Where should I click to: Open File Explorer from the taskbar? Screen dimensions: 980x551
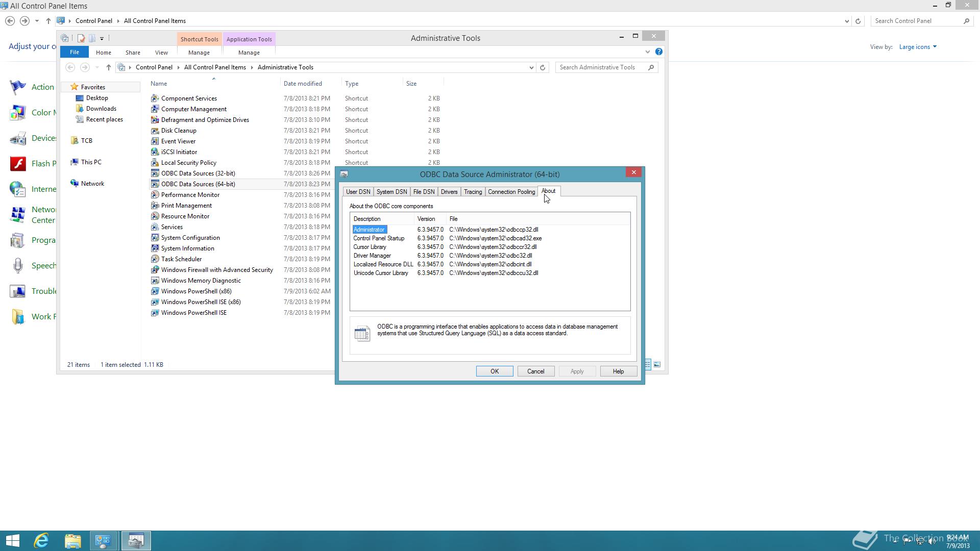72,540
